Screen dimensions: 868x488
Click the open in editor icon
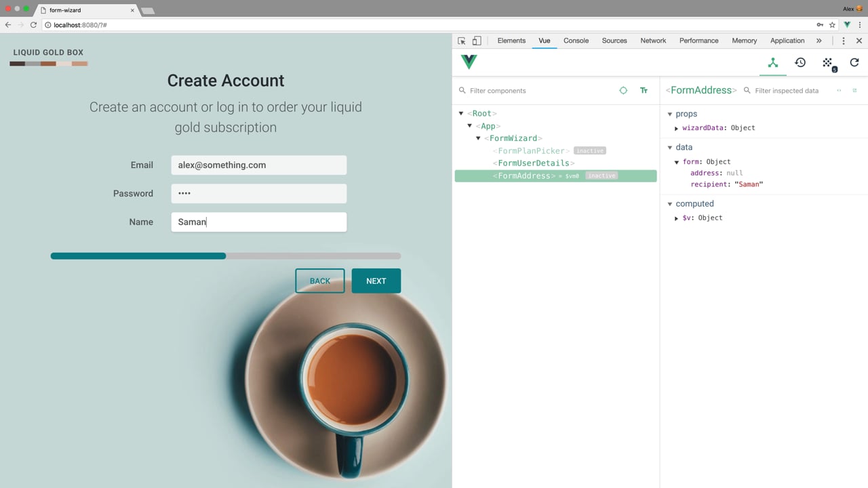pos(854,90)
